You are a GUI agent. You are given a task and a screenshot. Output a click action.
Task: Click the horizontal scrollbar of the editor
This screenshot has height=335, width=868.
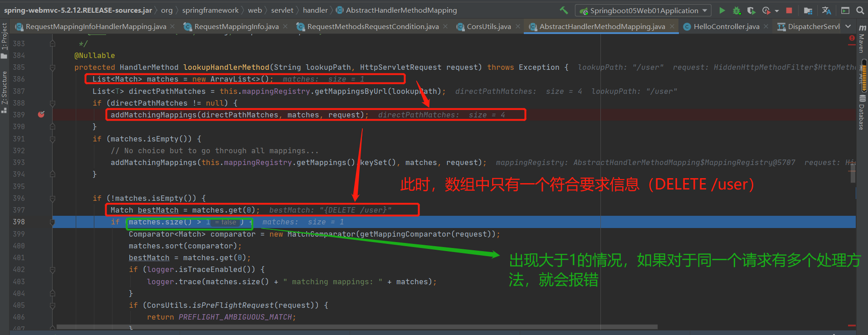tap(357, 327)
